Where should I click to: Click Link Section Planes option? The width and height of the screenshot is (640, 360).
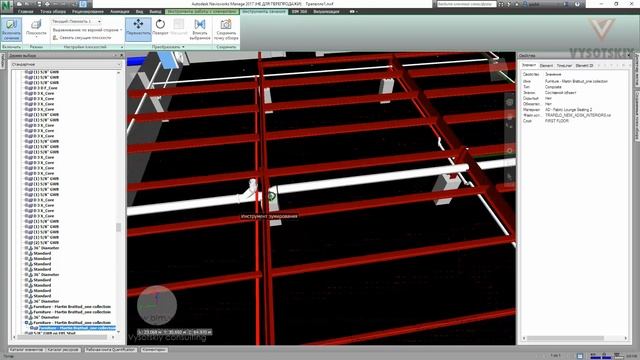pos(82,38)
